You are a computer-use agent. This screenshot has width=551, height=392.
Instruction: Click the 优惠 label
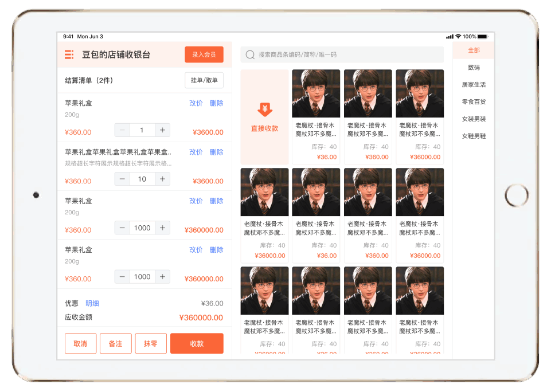[71, 304]
